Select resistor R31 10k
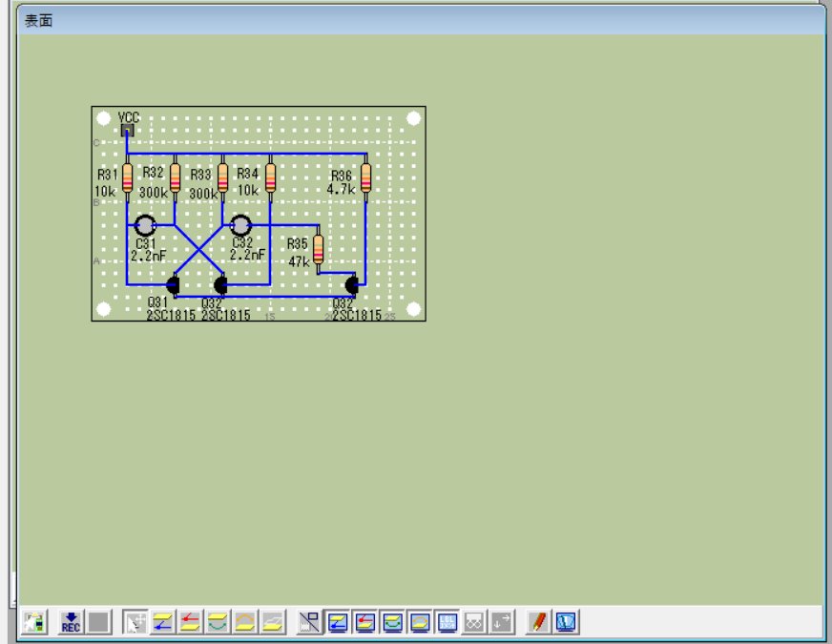Image resolution: width=832 pixels, height=644 pixels. coord(127,177)
